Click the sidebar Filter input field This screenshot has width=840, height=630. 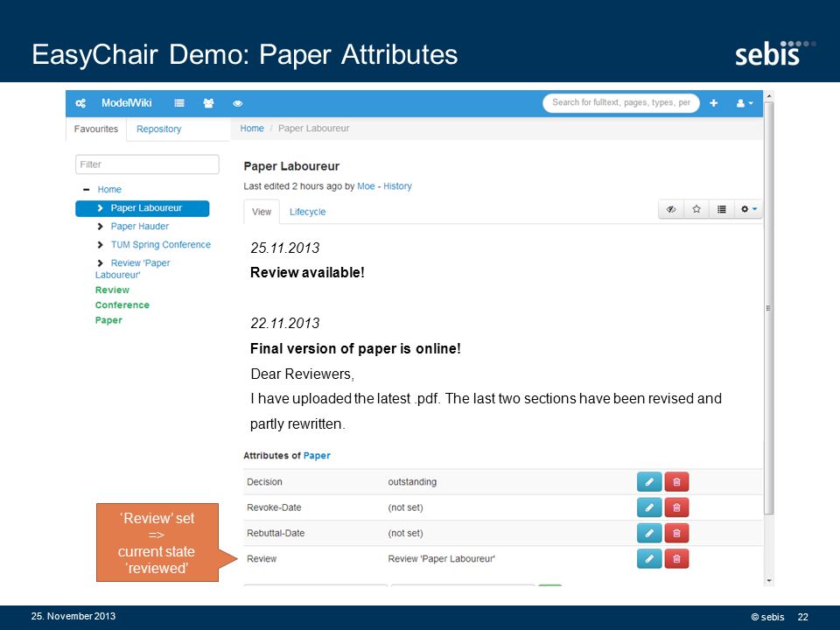coord(147,164)
